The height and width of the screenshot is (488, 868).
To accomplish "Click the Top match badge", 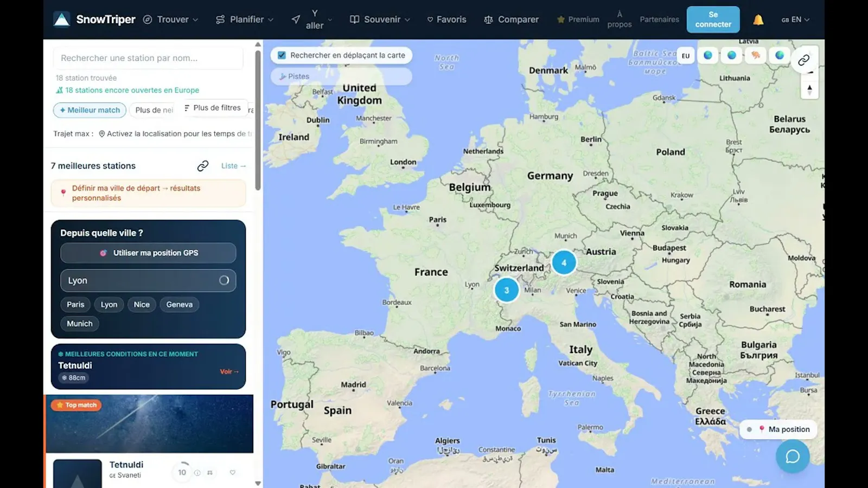I will 76,405.
